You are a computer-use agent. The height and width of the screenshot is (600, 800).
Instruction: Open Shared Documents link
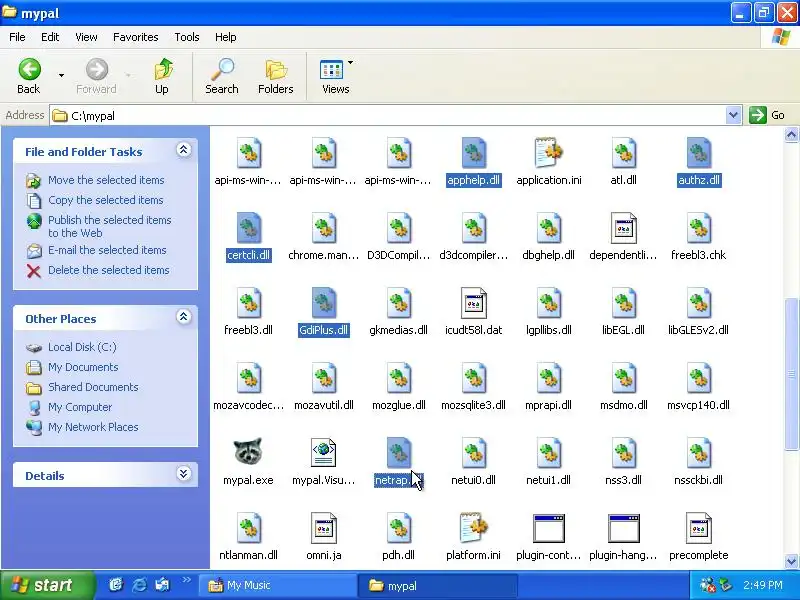coord(93,387)
